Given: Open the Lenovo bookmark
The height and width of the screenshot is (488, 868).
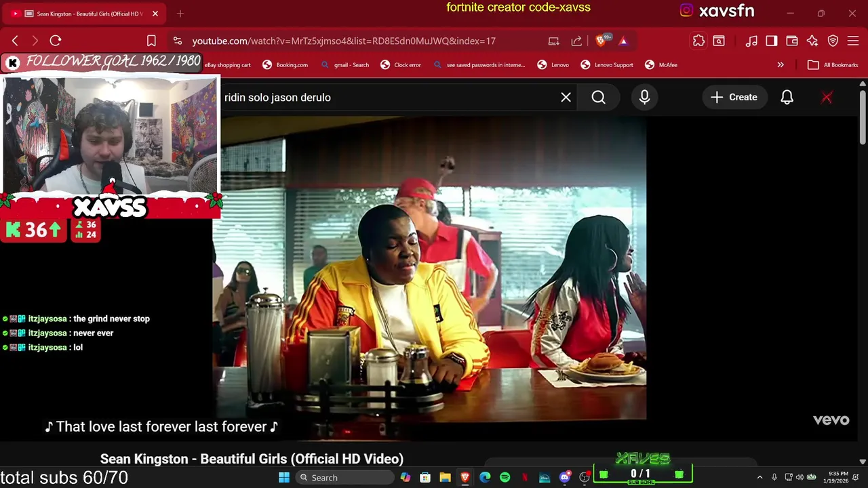Looking at the screenshot, I should pos(553,65).
